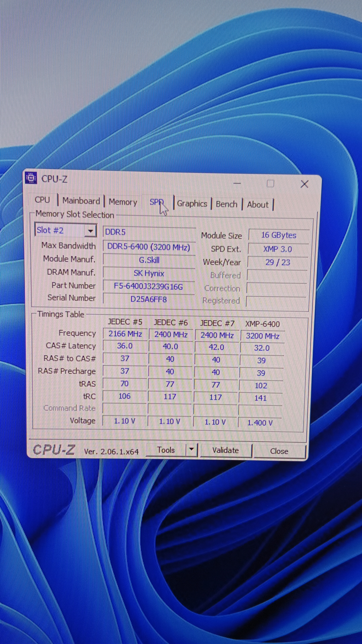The height and width of the screenshot is (644, 362).
Task: Click the SK Hynix DRAM manufacturer value
Action: pyautogui.click(x=149, y=273)
